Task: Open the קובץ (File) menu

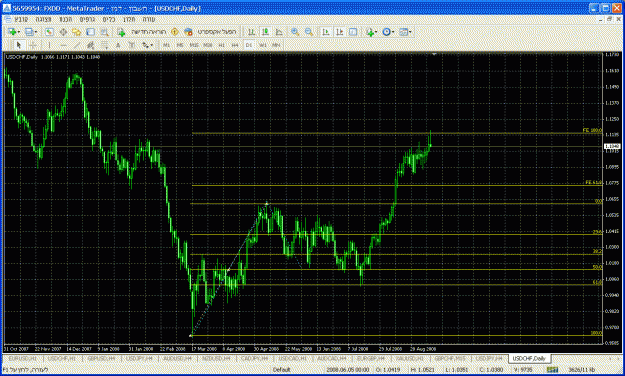Action: click(x=21, y=19)
